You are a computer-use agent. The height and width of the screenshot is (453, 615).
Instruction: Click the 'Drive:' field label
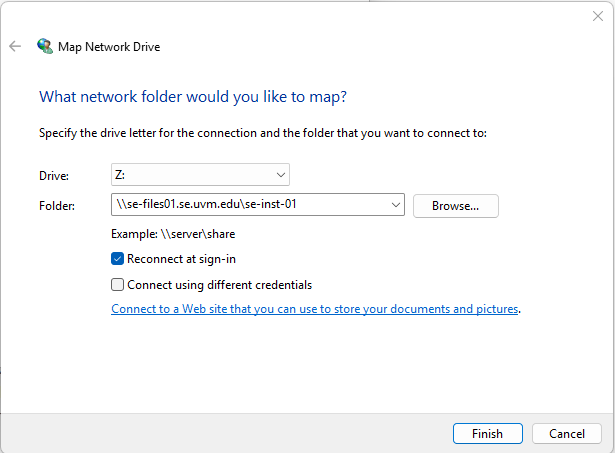pos(54,176)
